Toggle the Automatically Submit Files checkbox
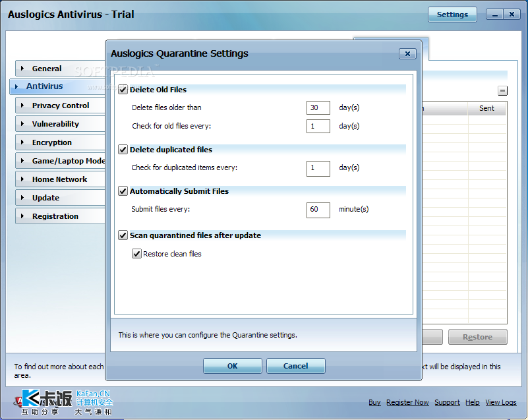Image resolution: width=528 pixels, height=420 pixels. click(x=123, y=191)
